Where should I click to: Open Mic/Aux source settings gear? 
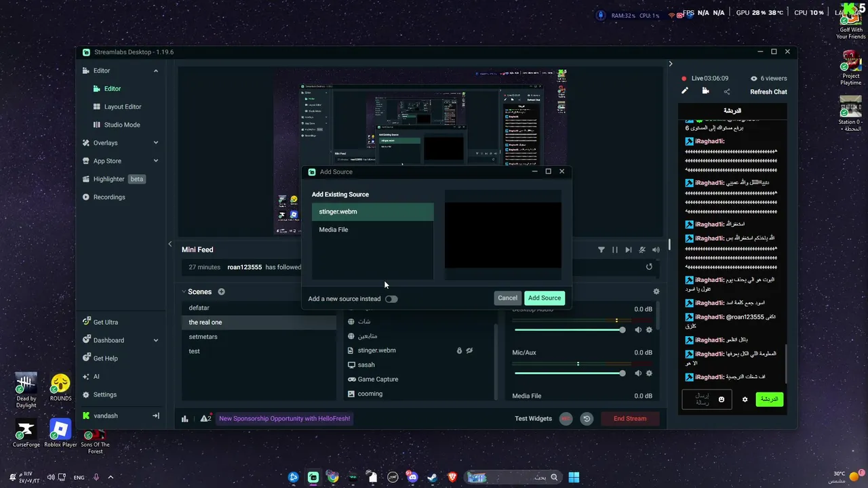coord(649,373)
